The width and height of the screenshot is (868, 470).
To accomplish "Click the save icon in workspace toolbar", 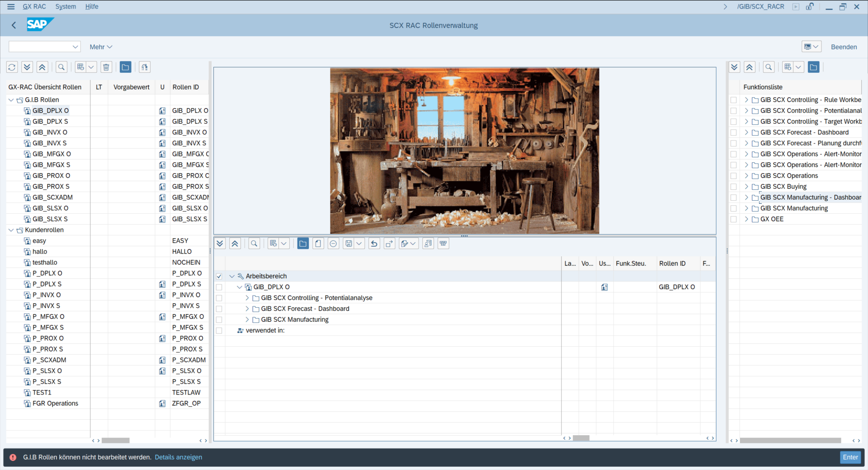I will [349, 244].
